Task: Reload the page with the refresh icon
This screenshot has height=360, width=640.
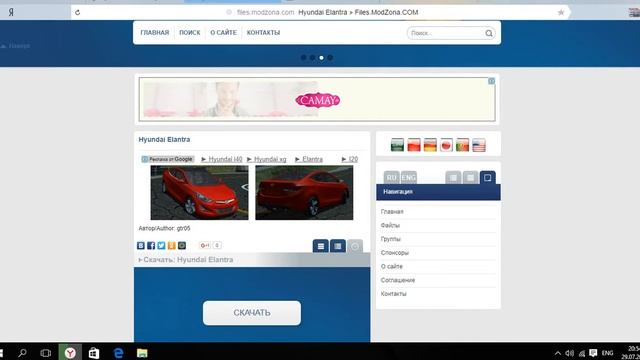Action: point(78,13)
